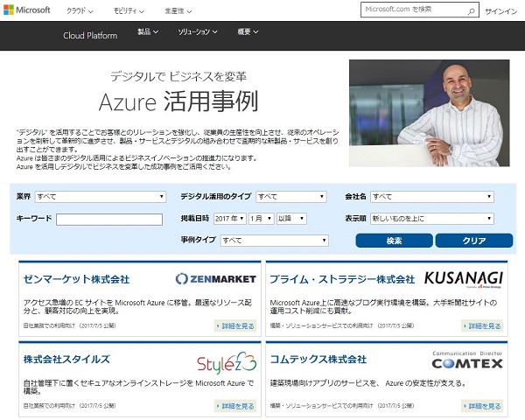
Task: Click the smiling man hero photo
Action: coord(430,113)
